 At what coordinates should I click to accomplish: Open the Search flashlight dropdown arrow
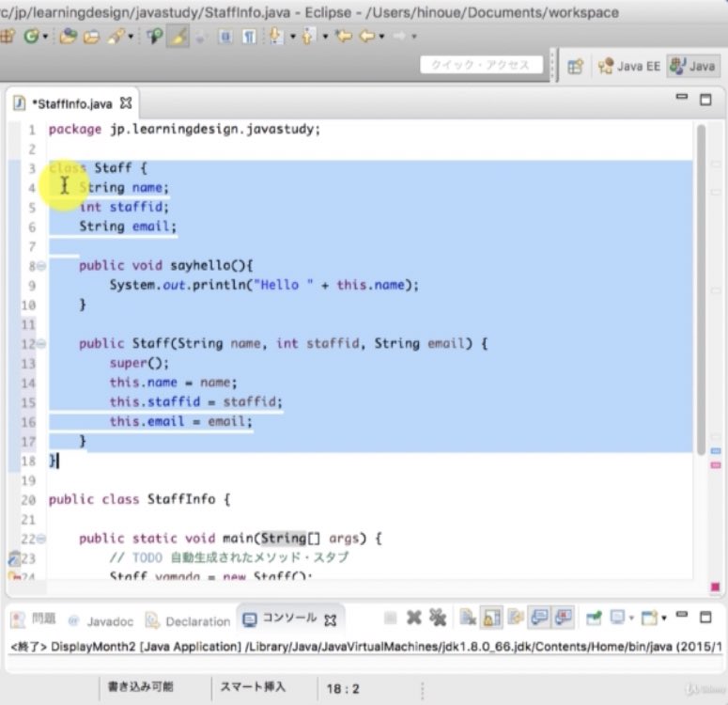[131, 37]
